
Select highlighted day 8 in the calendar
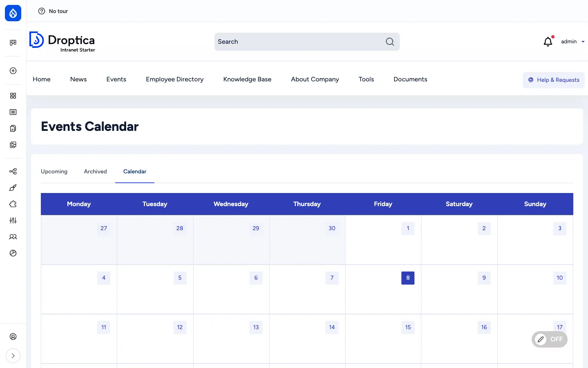(x=408, y=278)
